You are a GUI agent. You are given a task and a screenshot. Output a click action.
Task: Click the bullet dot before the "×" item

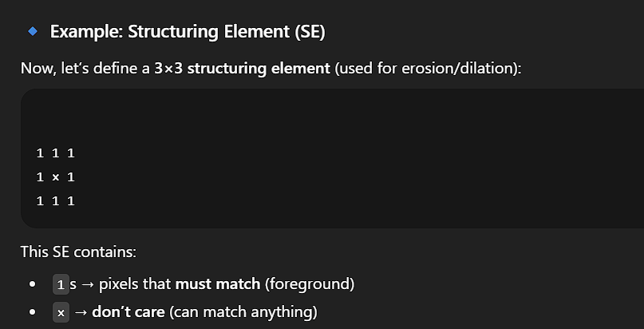pos(33,311)
